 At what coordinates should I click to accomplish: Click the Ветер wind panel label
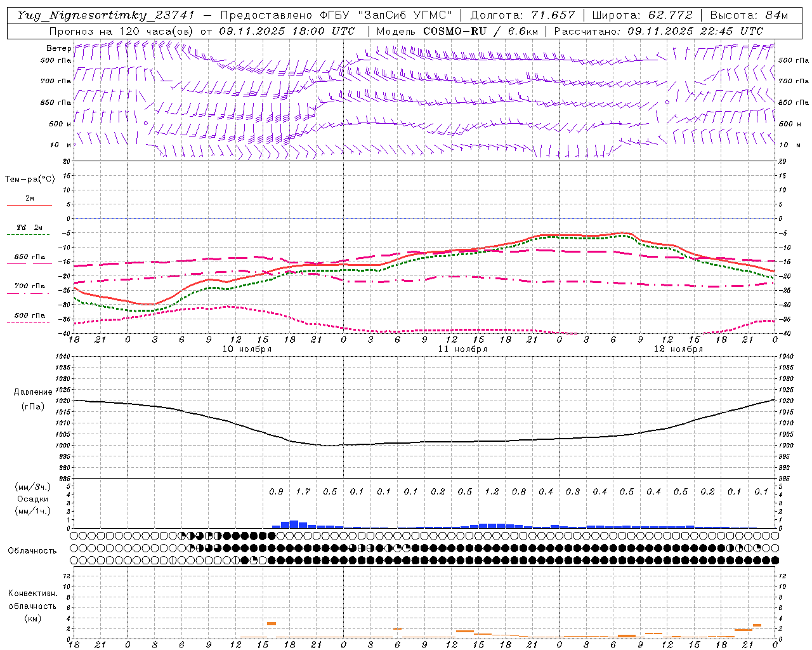tap(58, 48)
